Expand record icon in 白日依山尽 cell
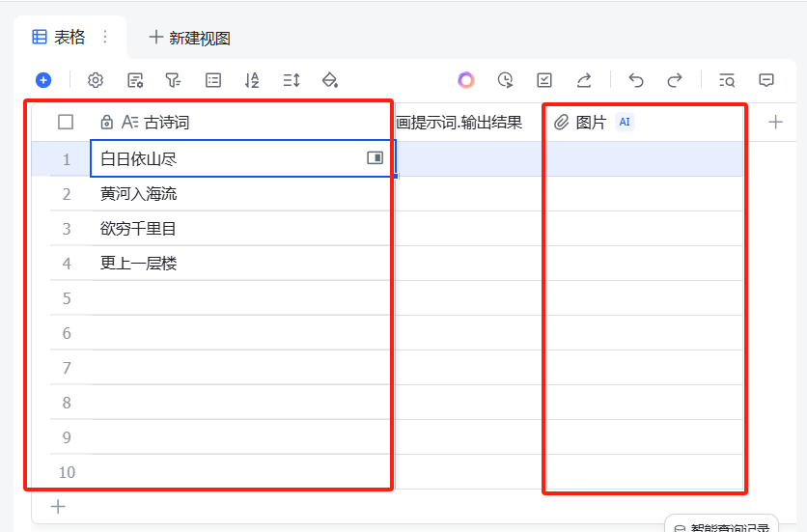 375,157
